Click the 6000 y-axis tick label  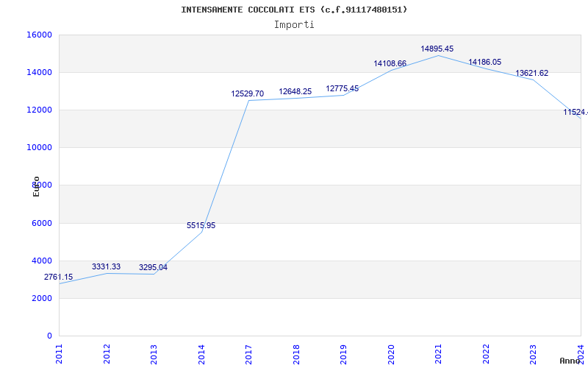pyautogui.click(x=42, y=224)
